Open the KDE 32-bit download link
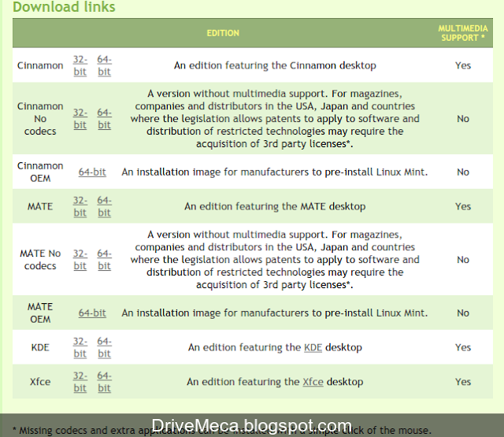The image size is (504, 437). [80, 347]
